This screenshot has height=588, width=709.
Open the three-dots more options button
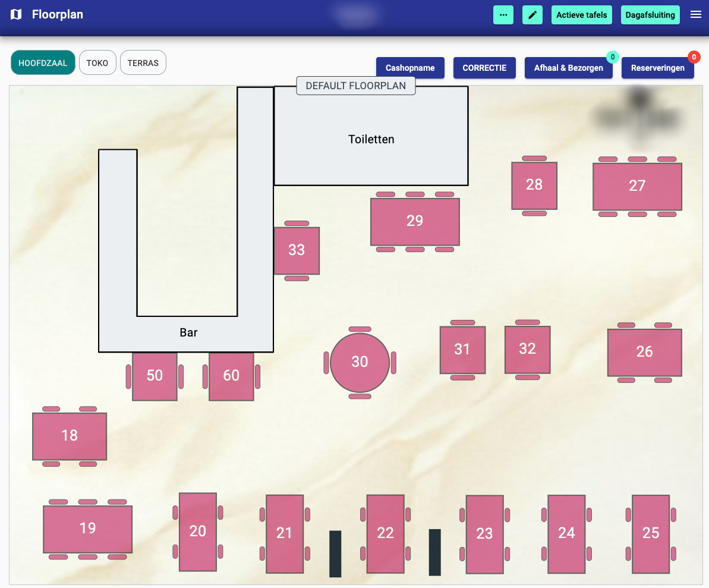pos(503,15)
